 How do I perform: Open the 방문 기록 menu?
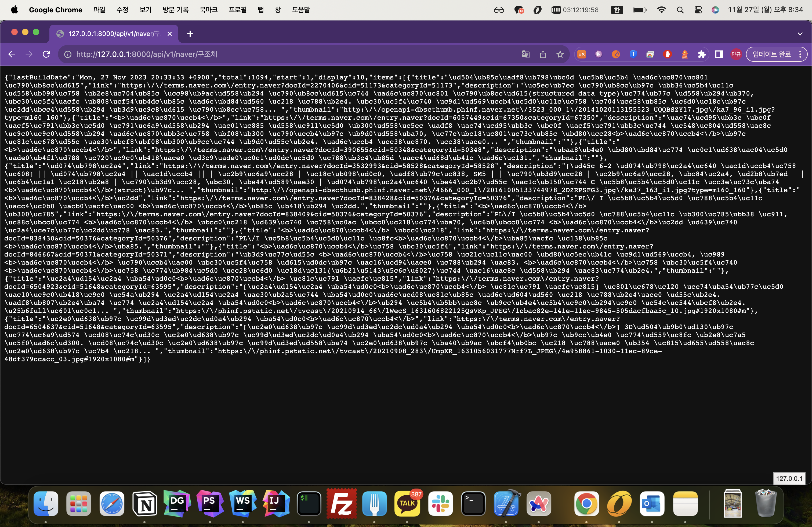(x=175, y=10)
